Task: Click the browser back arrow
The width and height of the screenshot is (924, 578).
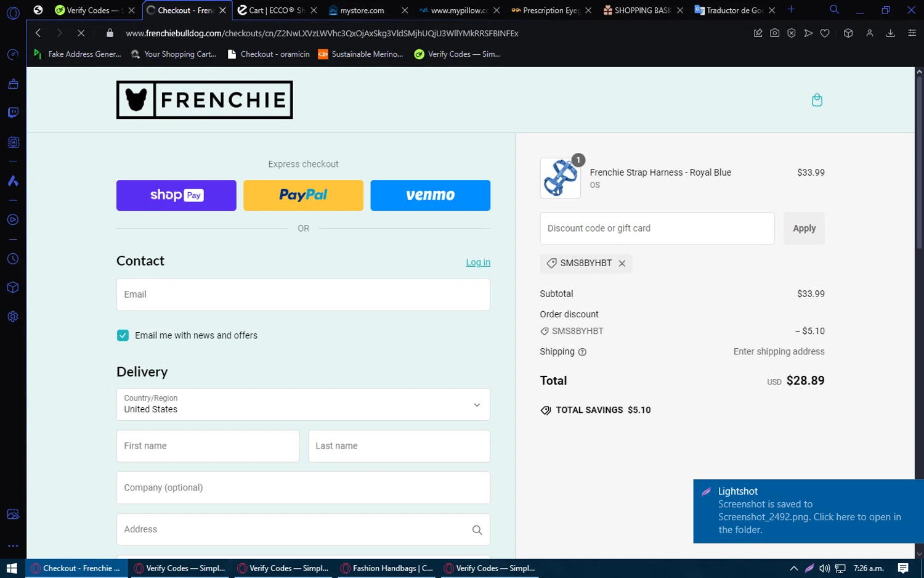Action: point(38,33)
